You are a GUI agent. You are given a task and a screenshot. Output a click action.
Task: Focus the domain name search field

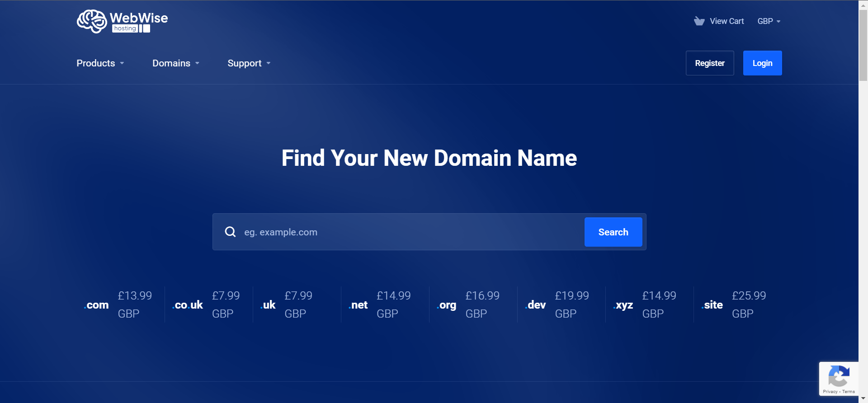[x=407, y=232]
